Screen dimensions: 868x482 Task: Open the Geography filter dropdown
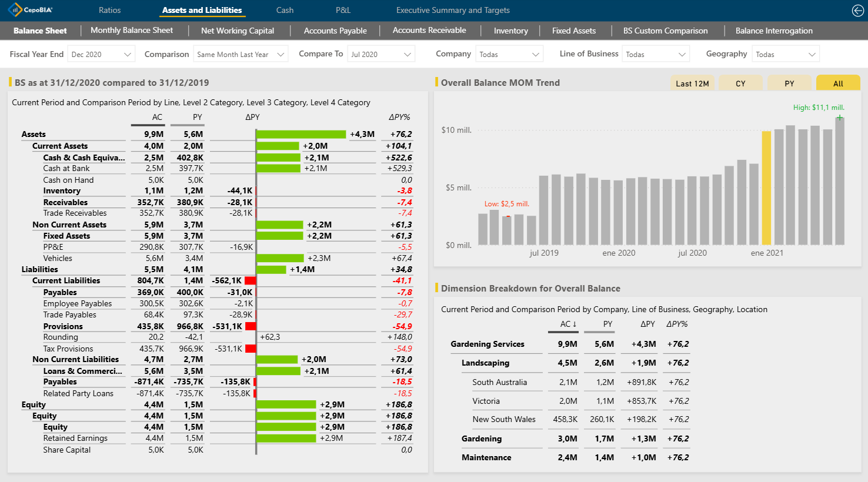(786, 54)
